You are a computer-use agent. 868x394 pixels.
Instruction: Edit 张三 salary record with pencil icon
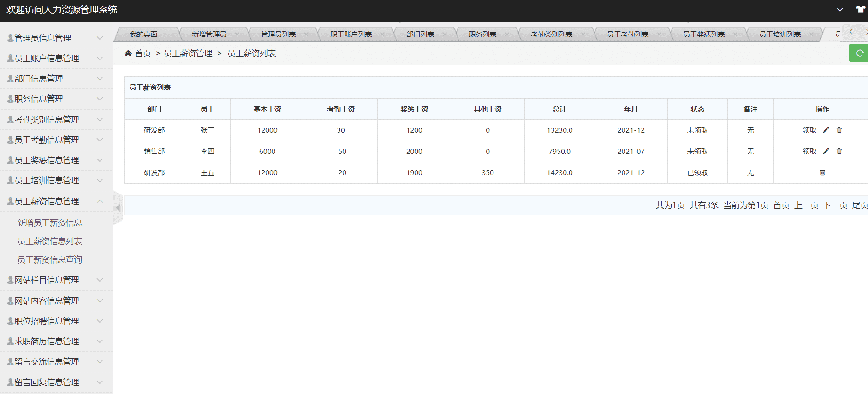coord(826,130)
